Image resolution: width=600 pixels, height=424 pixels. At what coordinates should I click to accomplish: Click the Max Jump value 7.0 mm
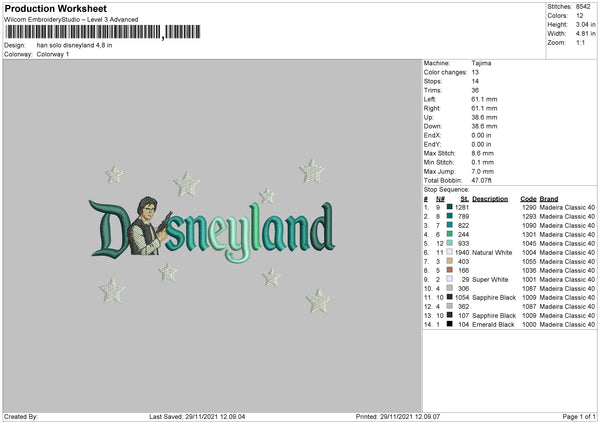483,171
